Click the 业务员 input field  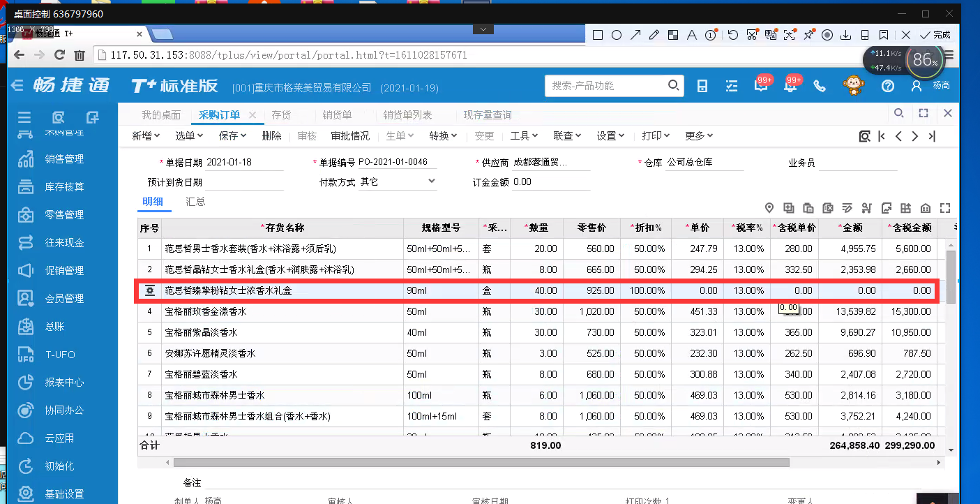(x=858, y=163)
